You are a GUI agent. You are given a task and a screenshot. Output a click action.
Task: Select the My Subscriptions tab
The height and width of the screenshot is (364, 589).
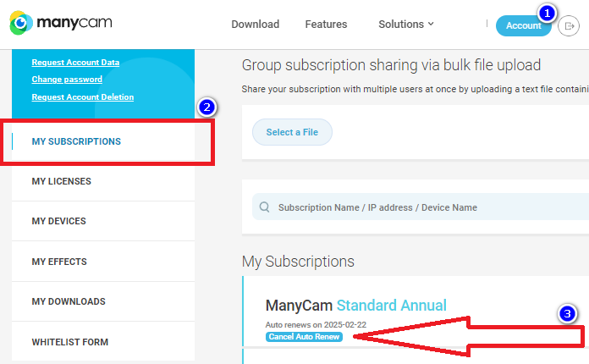tap(76, 141)
